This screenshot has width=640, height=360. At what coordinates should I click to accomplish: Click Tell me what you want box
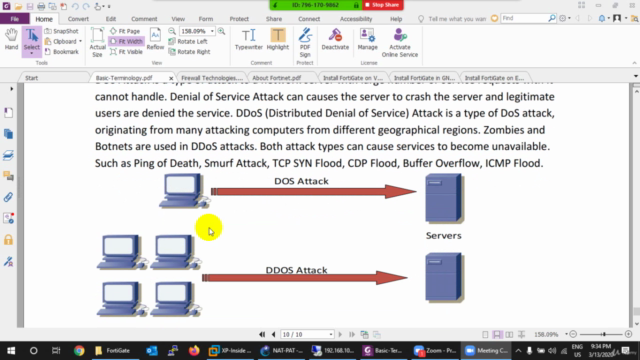tap(457, 19)
